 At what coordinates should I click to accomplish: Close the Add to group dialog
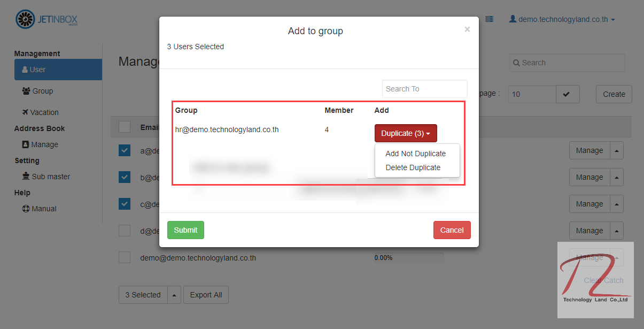click(x=467, y=29)
